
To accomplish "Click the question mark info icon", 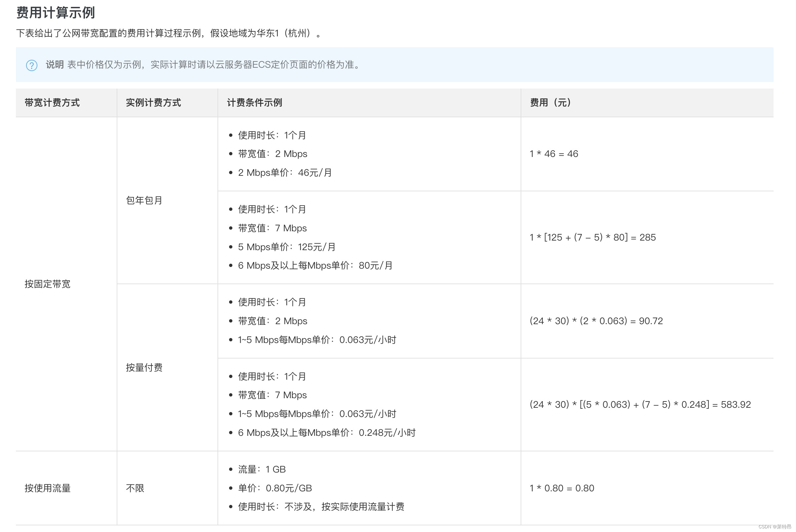I will pyautogui.click(x=31, y=65).
